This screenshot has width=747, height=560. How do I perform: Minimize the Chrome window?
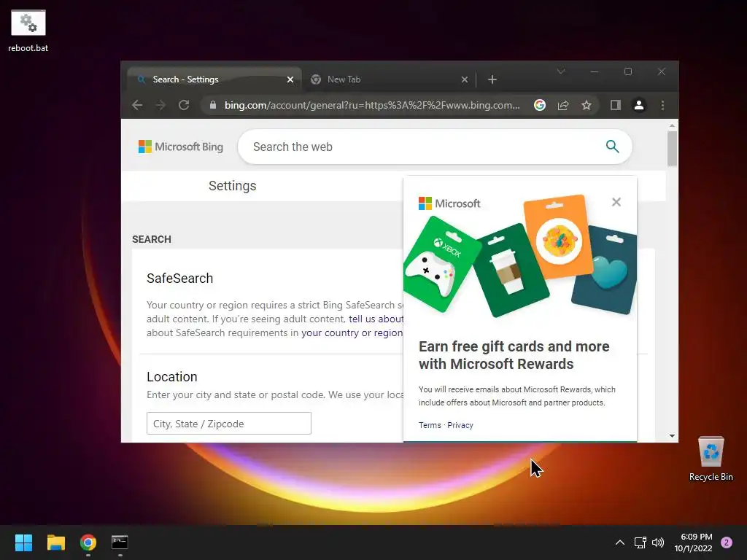click(594, 71)
